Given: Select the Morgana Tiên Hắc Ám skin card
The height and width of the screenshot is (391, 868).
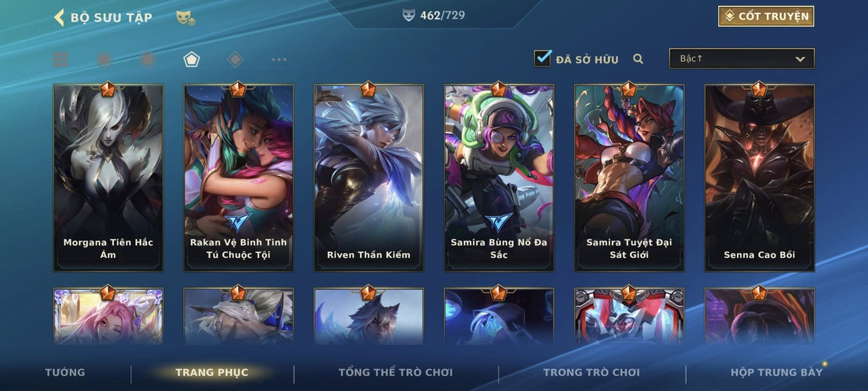Looking at the screenshot, I should pos(108,178).
